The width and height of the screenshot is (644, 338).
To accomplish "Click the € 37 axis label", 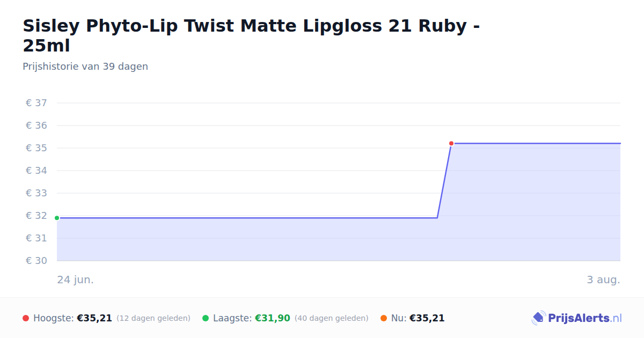I will [x=36, y=103].
